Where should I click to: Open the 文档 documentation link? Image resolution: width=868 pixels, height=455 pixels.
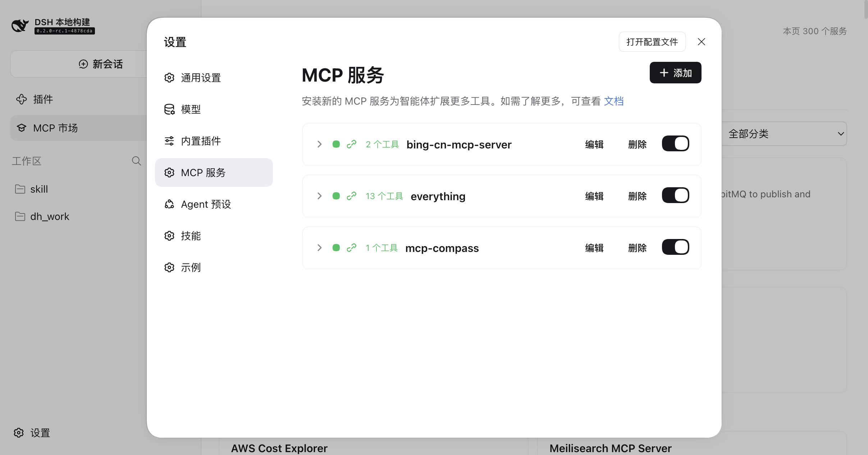614,101
